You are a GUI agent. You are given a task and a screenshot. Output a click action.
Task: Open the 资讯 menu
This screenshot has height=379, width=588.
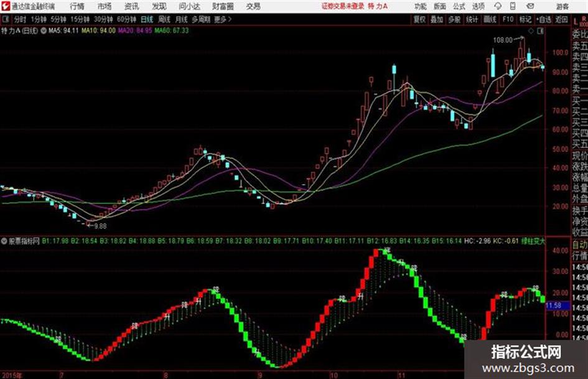click(132, 6)
